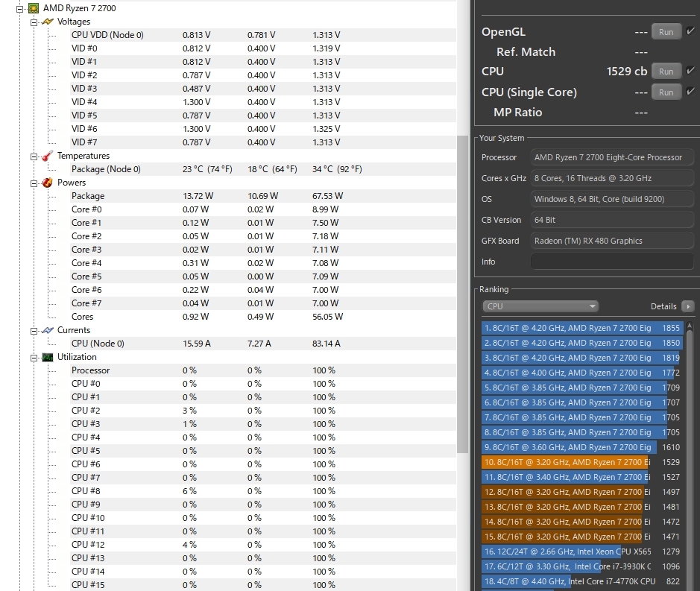The image size is (700, 591).
Task: Toggle the CPU Single Core checkmark
Action: coord(690,92)
